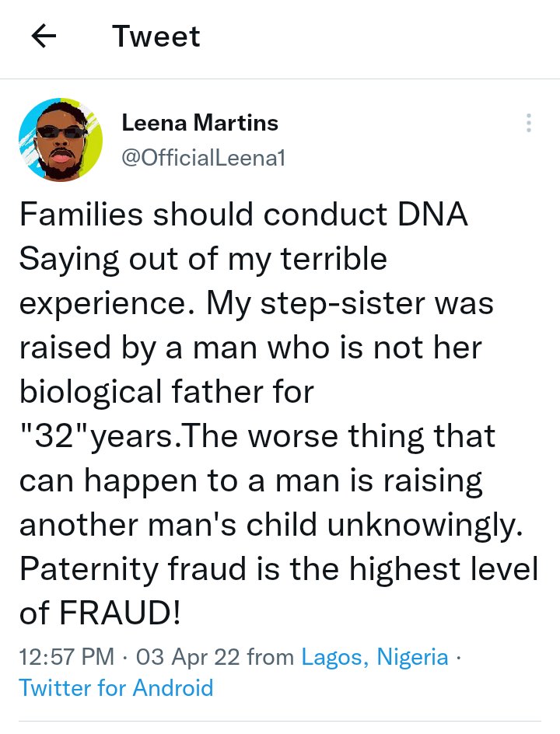Screen dimensions: 560x734
Task: Open the three-dot tweet options menu
Action: tap(529, 123)
